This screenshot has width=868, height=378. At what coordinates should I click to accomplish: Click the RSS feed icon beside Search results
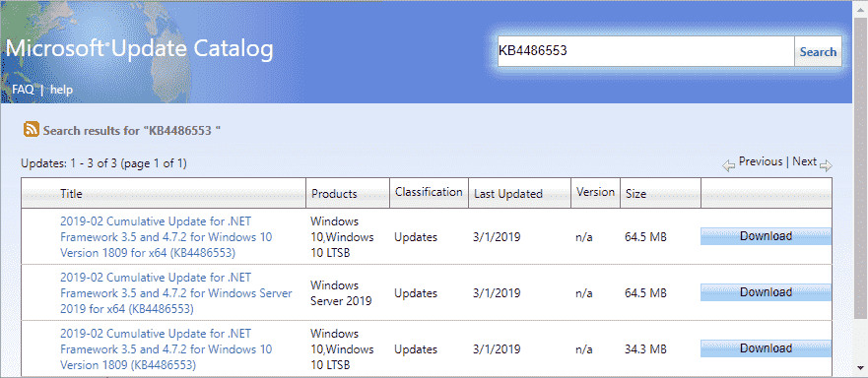tap(31, 130)
